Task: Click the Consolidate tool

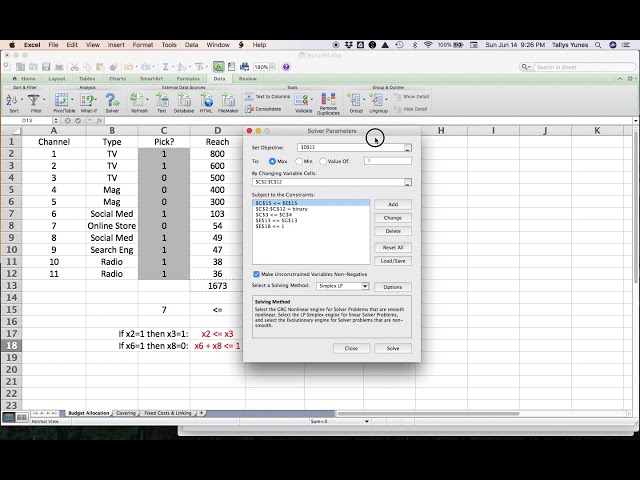Action: click(263, 109)
